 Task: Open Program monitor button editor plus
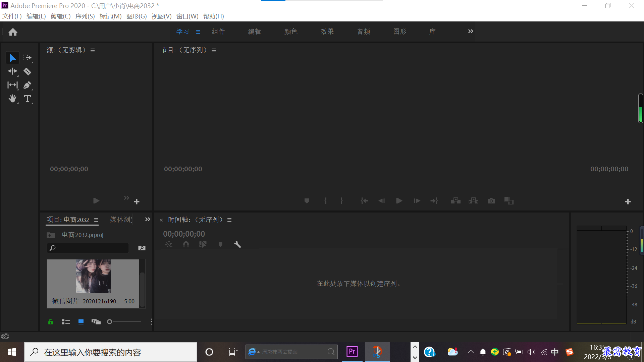(628, 201)
